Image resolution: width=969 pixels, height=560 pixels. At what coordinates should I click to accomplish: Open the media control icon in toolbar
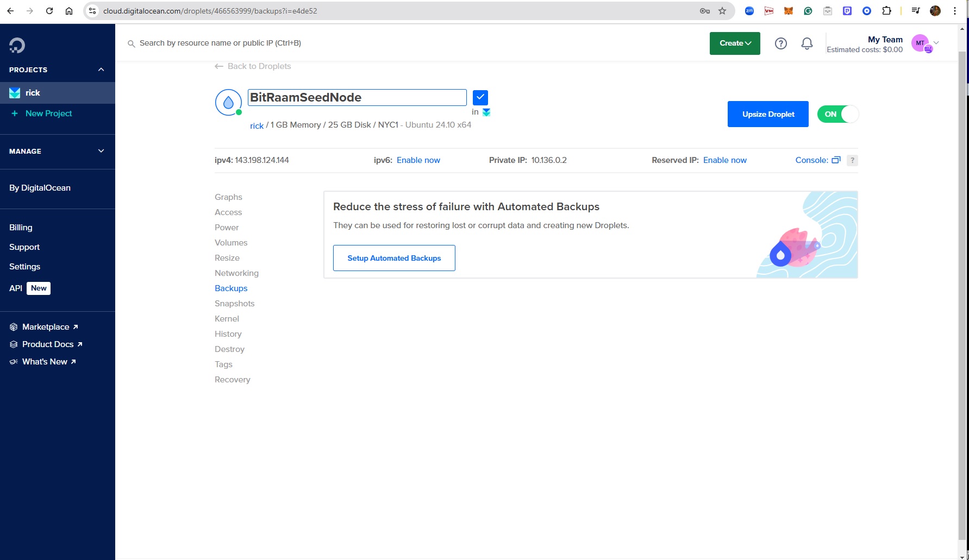click(916, 11)
